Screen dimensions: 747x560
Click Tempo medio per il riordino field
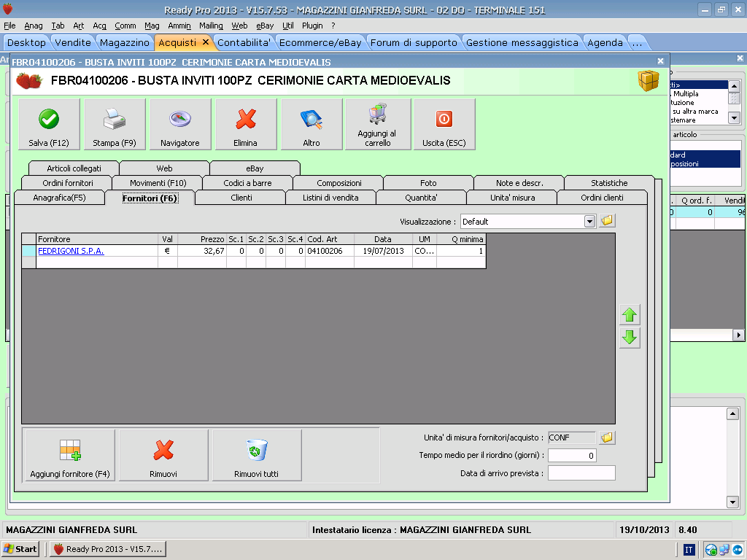572,456
